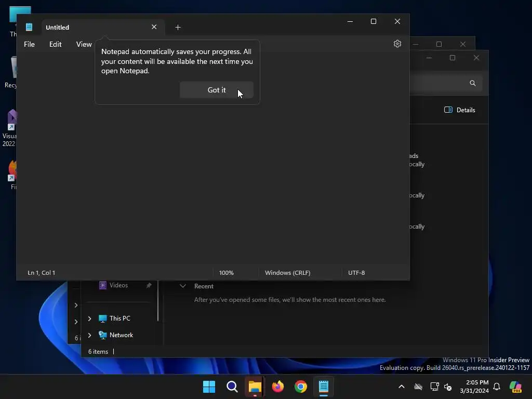Close the Untitled tab

coord(154,27)
